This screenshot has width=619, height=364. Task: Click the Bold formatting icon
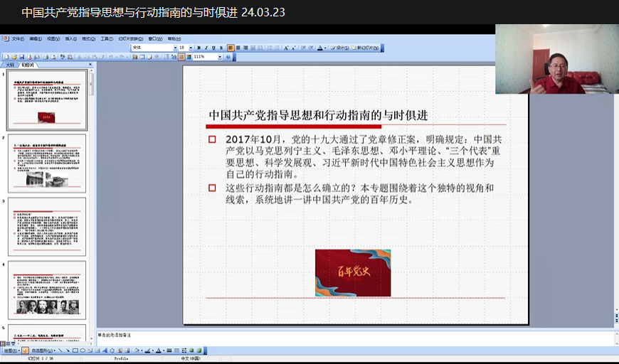[199, 48]
